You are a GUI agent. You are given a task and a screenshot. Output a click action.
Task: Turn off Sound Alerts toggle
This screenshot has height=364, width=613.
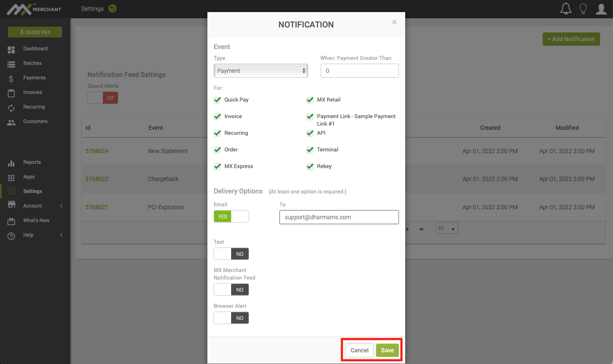102,97
